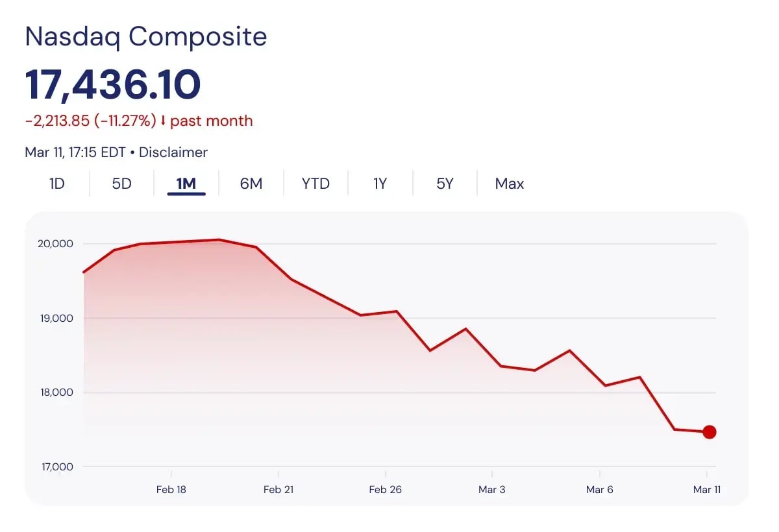Select the 6M time range
Screen dimensions: 779x532
(251, 184)
